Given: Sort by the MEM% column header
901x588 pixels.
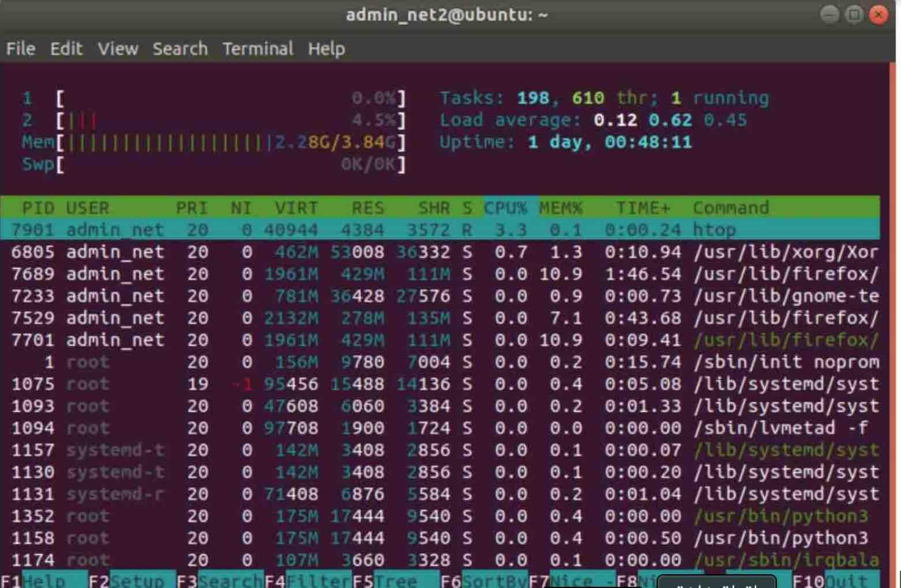Looking at the screenshot, I should pos(561,208).
